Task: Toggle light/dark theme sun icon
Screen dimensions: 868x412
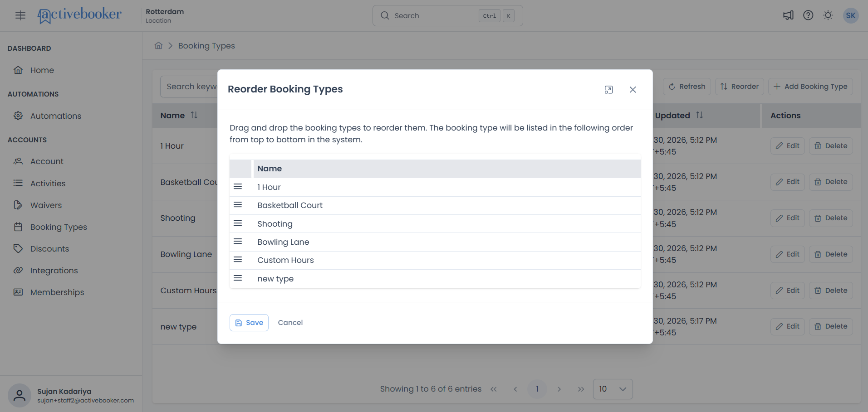Action: [x=828, y=15]
